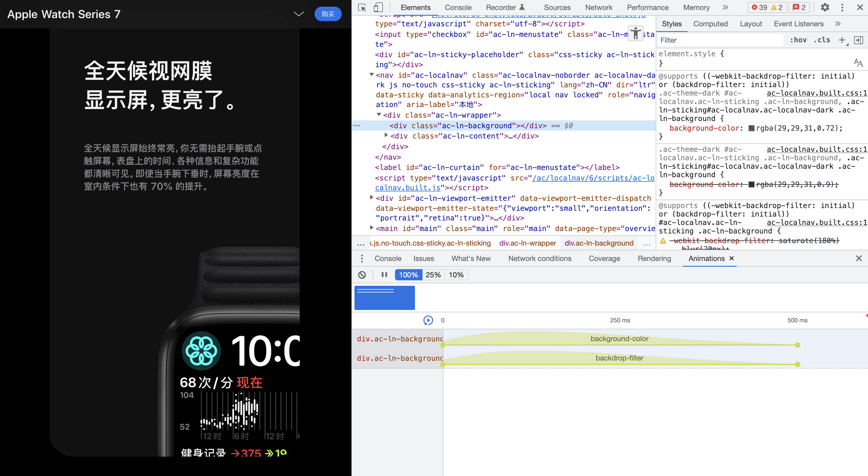Toggle the device toolbar icon
The image size is (868, 476).
(x=378, y=8)
